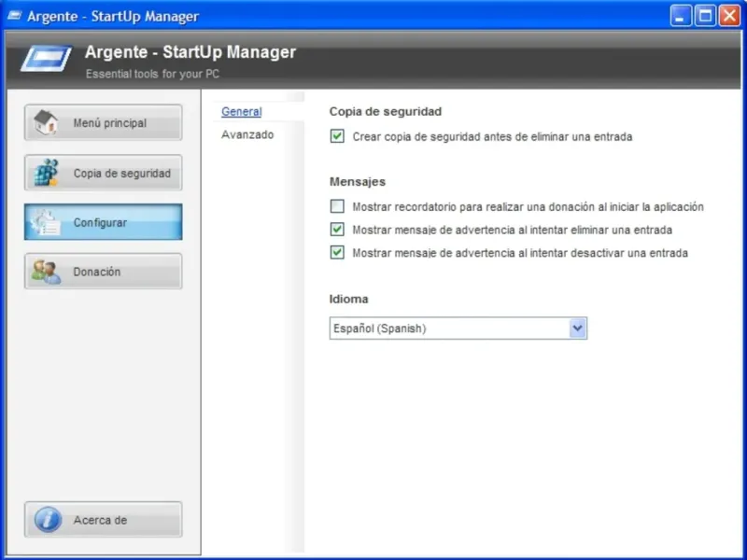Click the gear icon on Configurar
Viewport: 747px width, 560px height.
(45, 222)
